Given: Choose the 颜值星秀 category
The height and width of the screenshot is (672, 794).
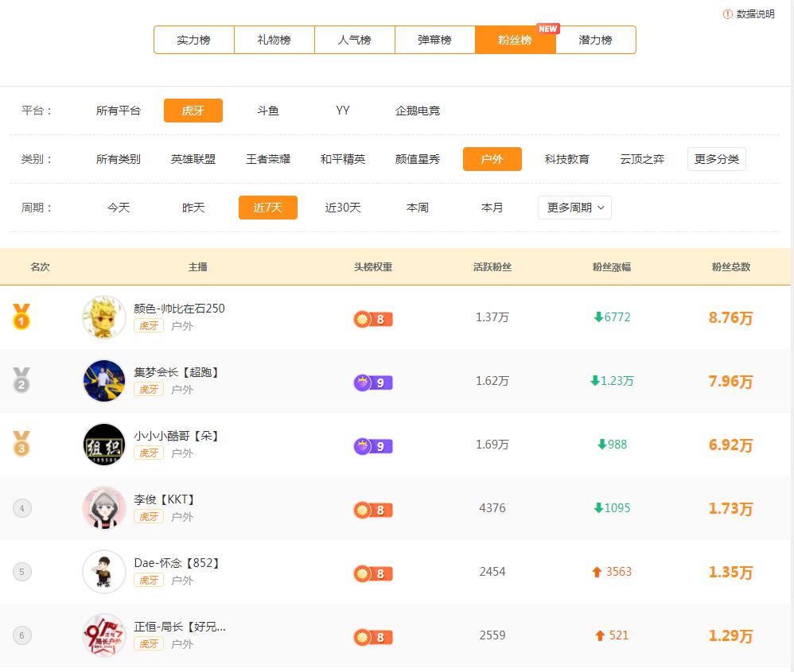Looking at the screenshot, I should pyautogui.click(x=417, y=159).
